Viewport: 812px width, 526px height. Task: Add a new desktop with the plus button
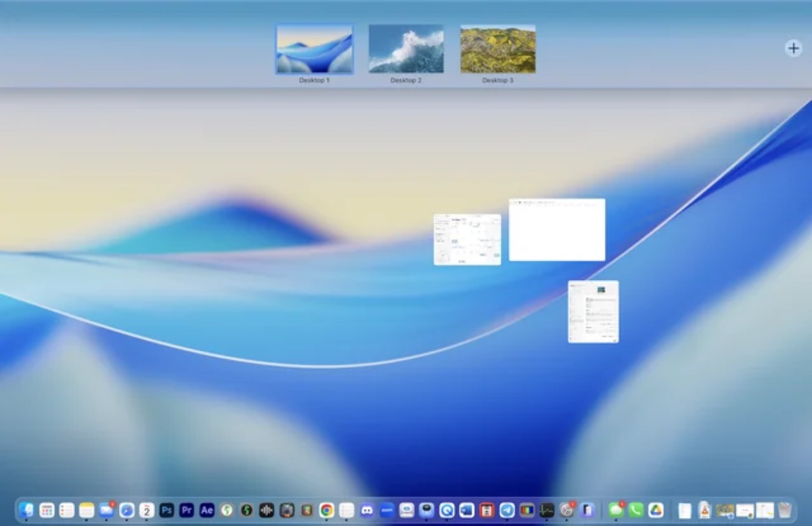pos(793,48)
